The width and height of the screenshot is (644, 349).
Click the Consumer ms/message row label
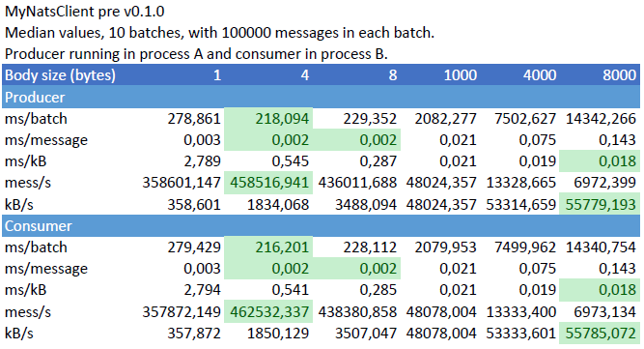46,269
